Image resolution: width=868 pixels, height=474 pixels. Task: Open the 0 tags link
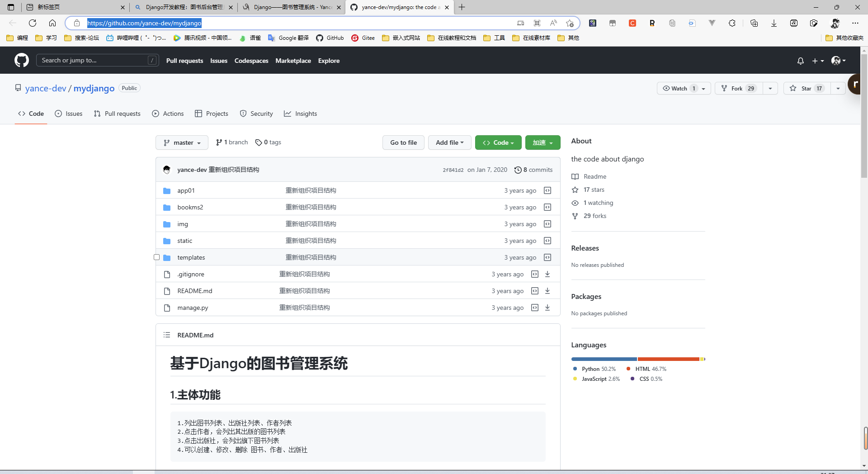(268, 142)
